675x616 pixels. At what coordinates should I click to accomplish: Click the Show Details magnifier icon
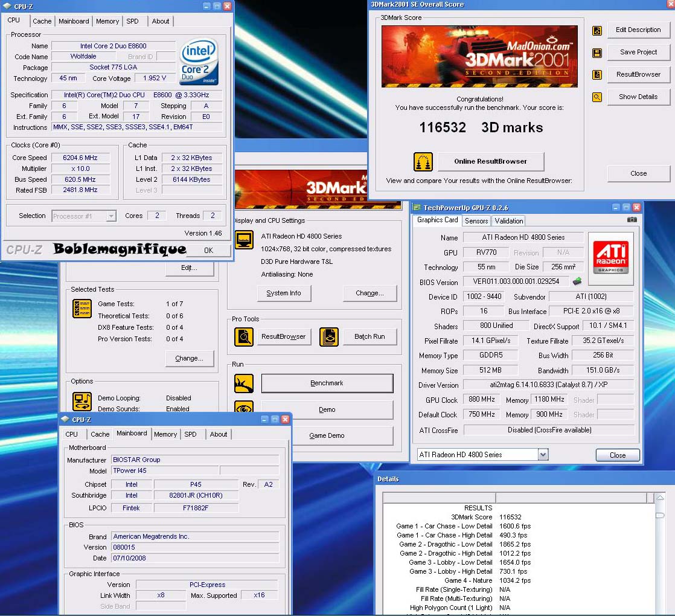pos(597,97)
